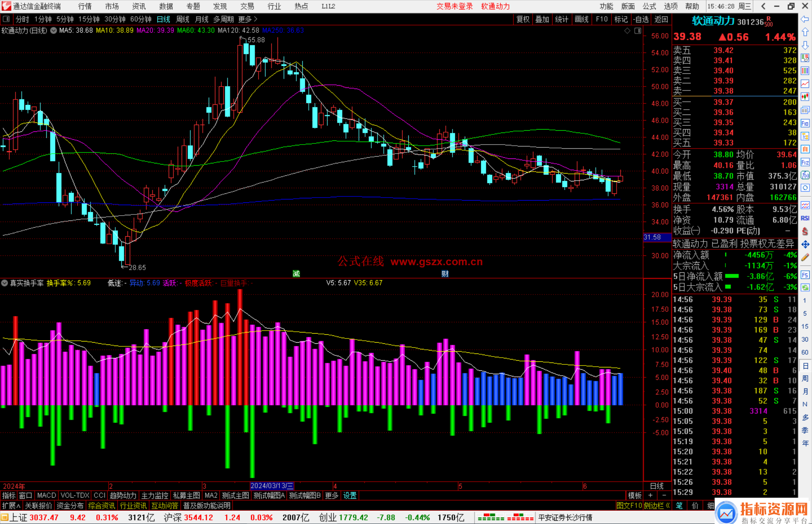Select the 日 period button in sidebar

[805, 366]
